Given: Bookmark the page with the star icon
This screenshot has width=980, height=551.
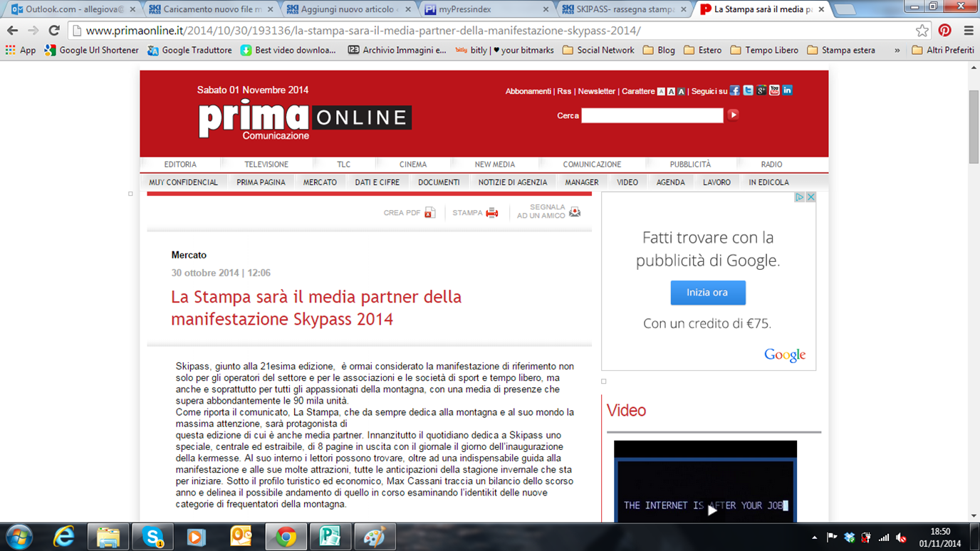Looking at the screenshot, I should (x=922, y=31).
